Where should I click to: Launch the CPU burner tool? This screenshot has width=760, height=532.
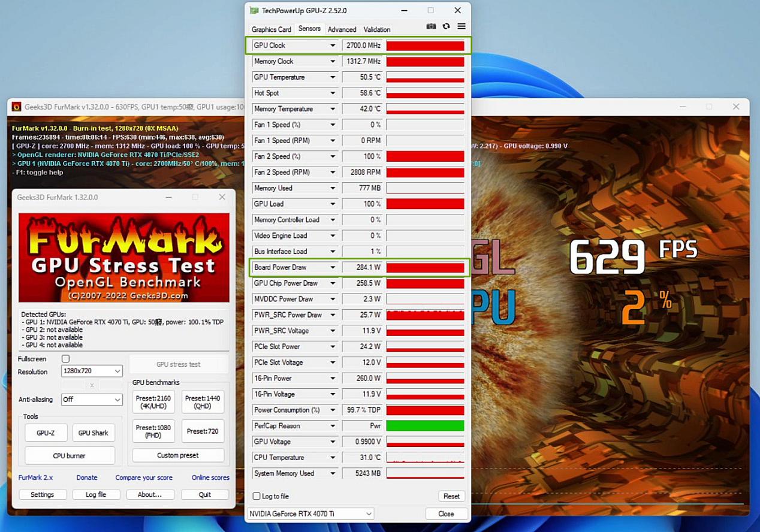coord(70,456)
